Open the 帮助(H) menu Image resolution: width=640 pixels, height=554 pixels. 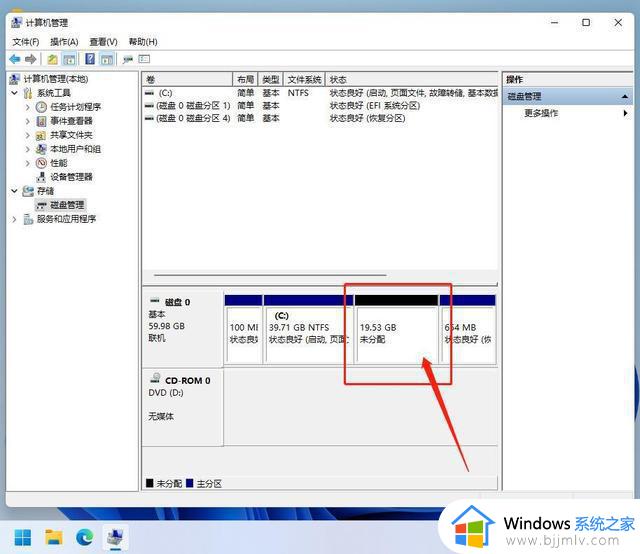(x=143, y=42)
